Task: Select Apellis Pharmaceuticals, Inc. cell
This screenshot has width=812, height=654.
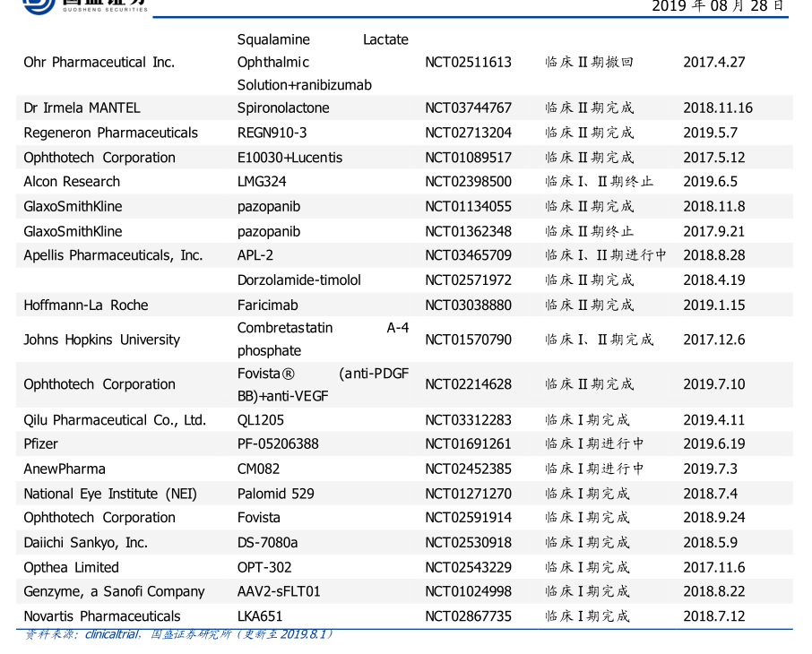Action: click(x=113, y=255)
